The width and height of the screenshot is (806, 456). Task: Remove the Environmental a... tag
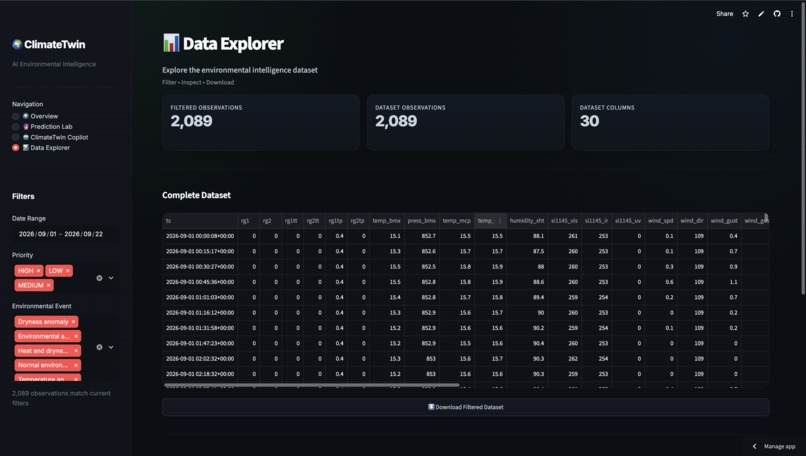pos(76,336)
